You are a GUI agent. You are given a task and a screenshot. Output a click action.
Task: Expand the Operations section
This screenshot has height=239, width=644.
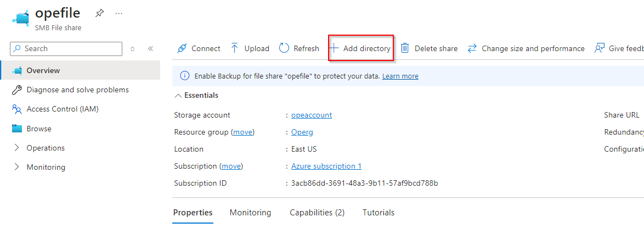click(16, 148)
